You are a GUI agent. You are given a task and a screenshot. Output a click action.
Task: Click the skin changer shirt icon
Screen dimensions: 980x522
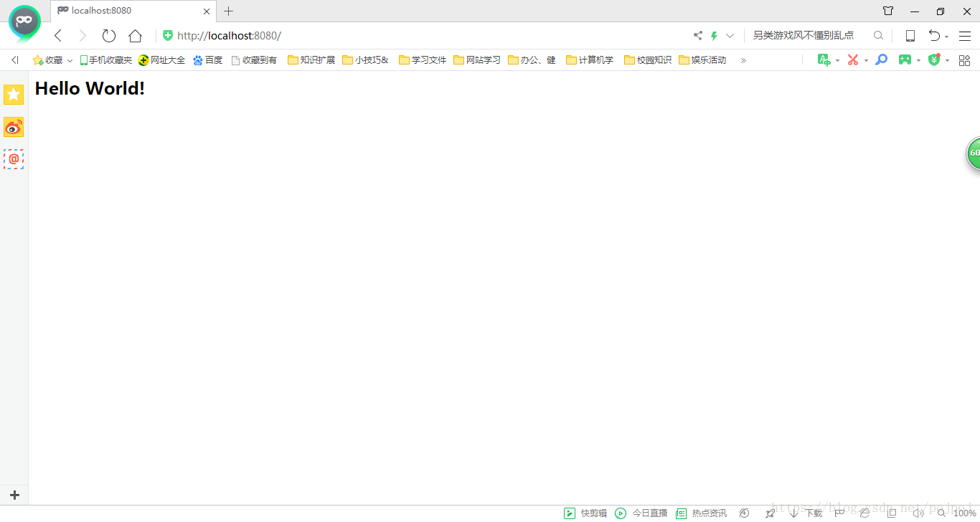888,11
